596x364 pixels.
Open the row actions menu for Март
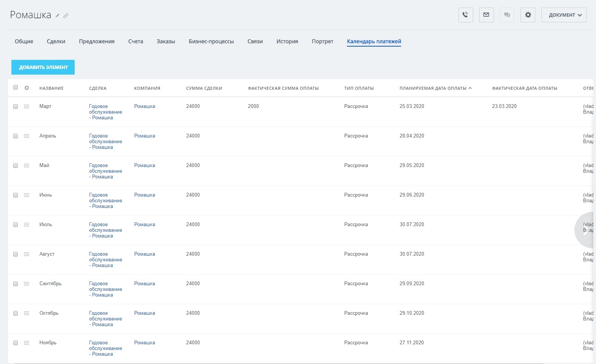27,106
